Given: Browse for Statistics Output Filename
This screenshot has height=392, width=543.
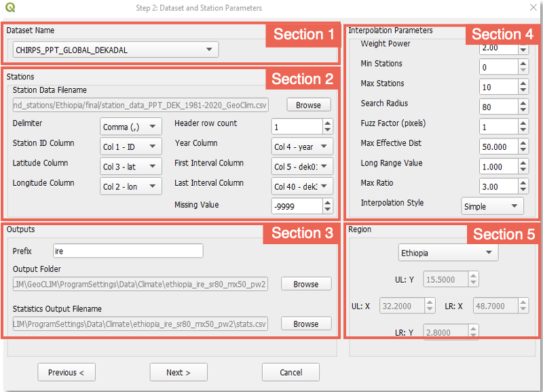Looking at the screenshot, I should [x=306, y=324].
